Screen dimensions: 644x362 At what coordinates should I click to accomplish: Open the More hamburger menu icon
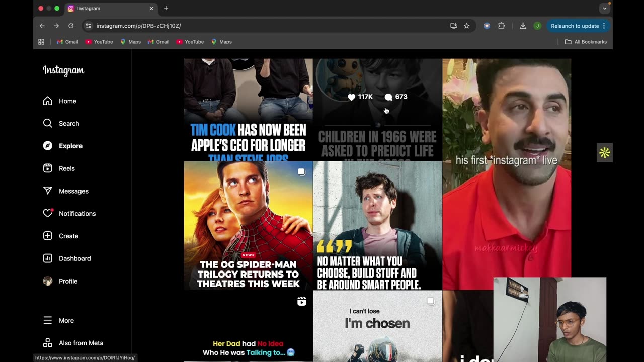48,320
